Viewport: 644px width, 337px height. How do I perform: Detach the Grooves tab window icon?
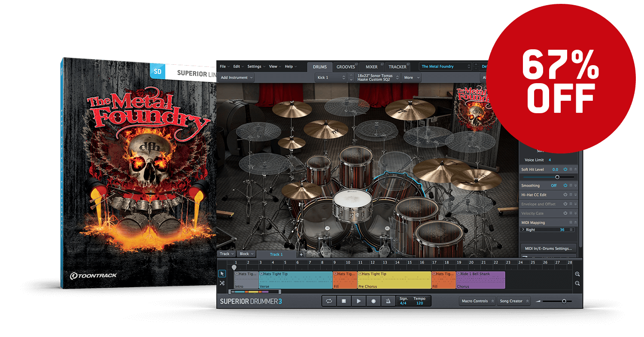(357, 64)
